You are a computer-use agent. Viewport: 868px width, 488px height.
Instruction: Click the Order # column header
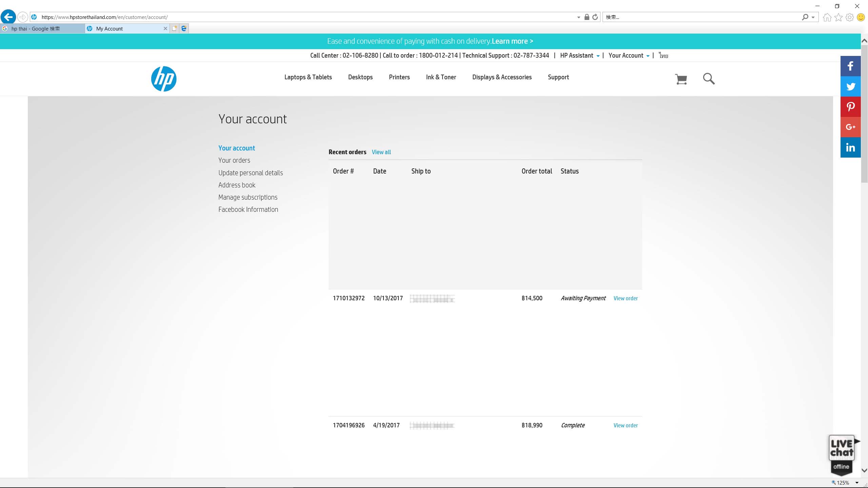tap(343, 171)
